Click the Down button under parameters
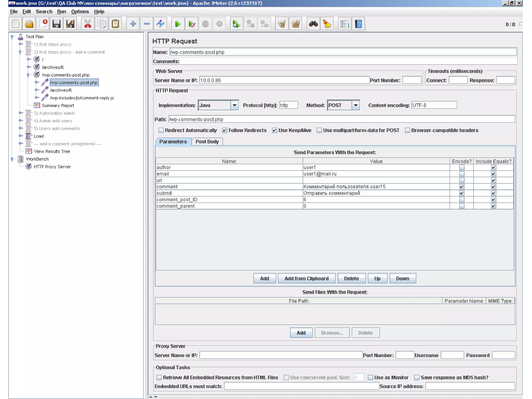532x399 pixels. pos(402,278)
